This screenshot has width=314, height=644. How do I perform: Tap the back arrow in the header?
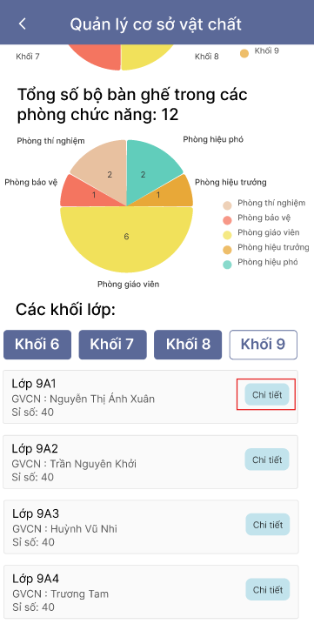(22, 23)
